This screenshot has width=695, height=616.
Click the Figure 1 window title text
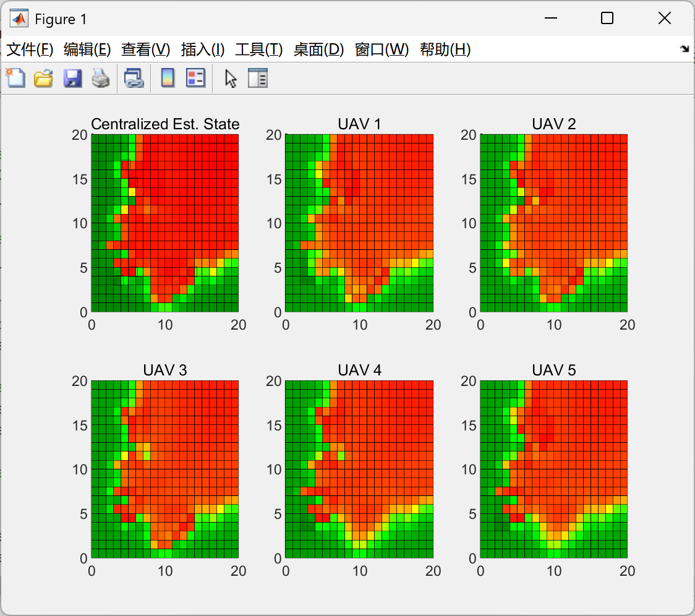pyautogui.click(x=61, y=19)
